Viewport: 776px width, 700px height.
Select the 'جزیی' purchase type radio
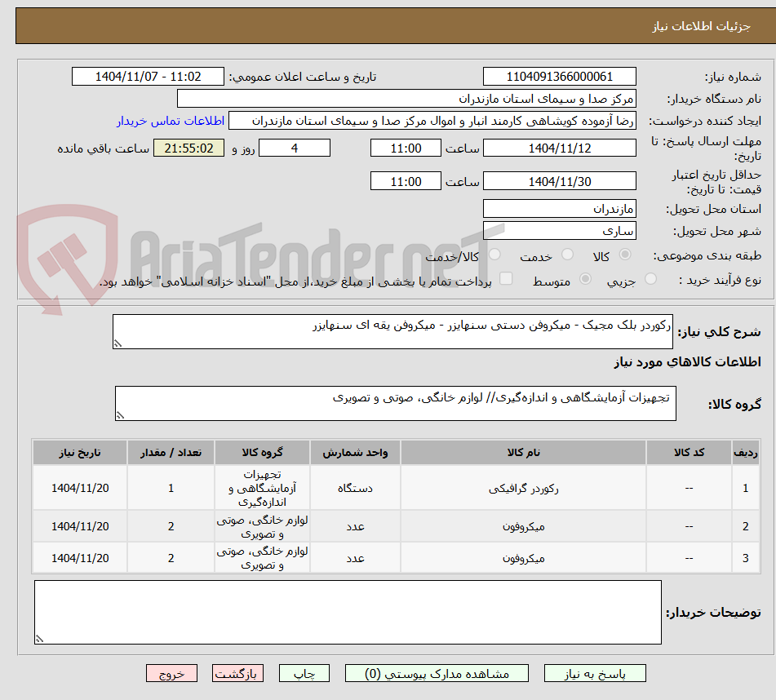point(651,279)
